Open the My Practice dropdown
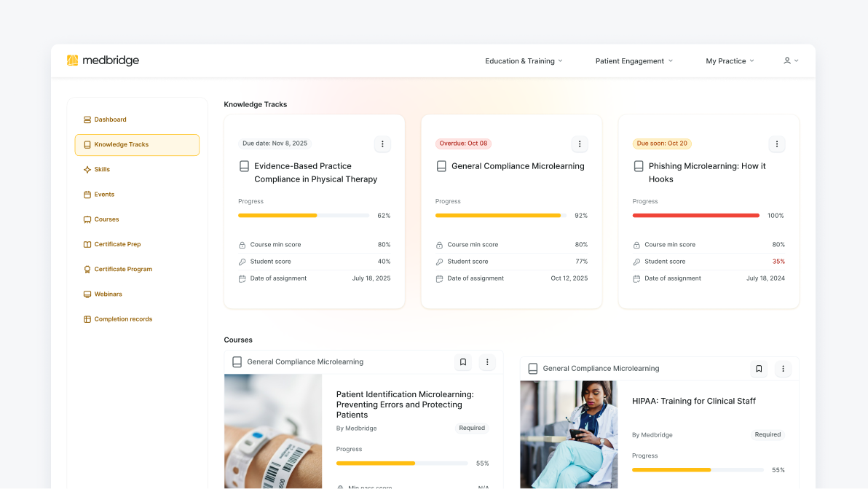The image size is (868, 489). point(730,61)
